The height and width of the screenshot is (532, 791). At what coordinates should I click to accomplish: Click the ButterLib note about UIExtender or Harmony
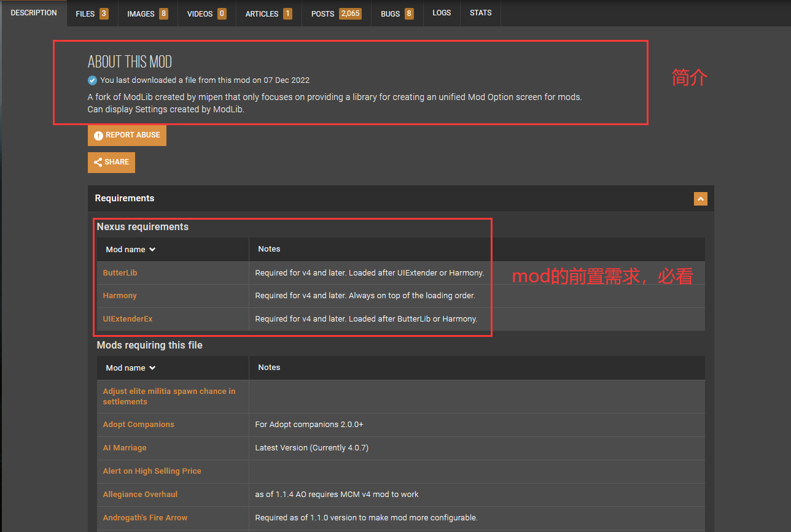370,272
